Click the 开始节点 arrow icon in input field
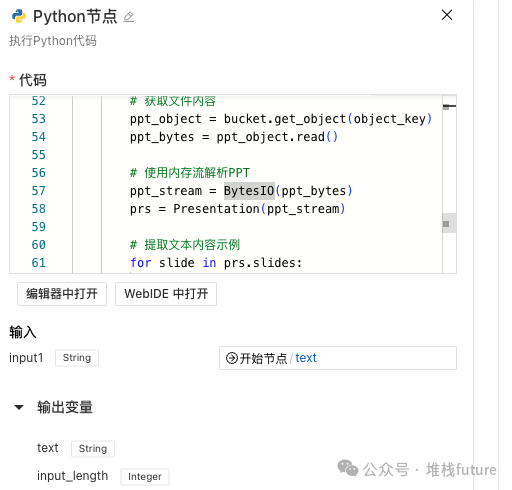 click(231, 358)
